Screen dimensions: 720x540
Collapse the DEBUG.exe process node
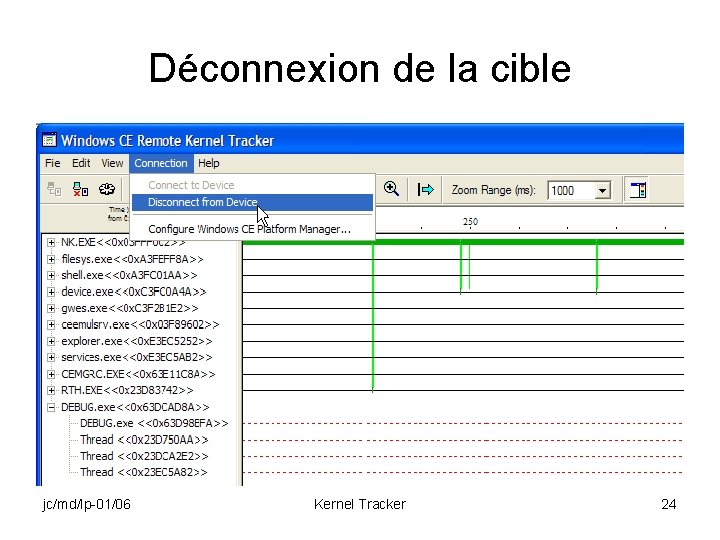(51, 407)
